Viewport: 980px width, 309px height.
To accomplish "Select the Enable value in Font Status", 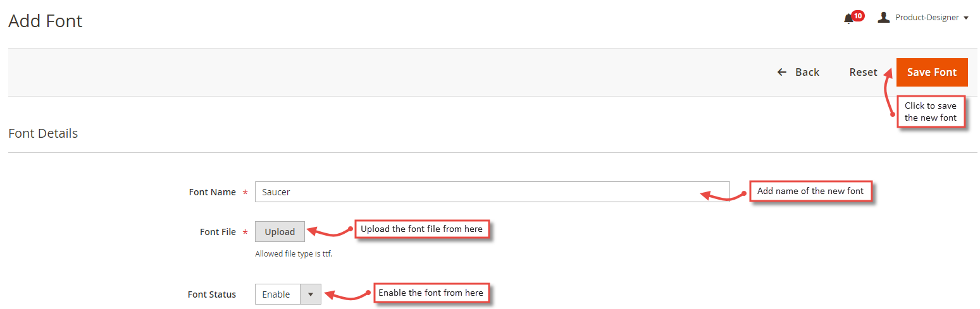I will 276,294.
